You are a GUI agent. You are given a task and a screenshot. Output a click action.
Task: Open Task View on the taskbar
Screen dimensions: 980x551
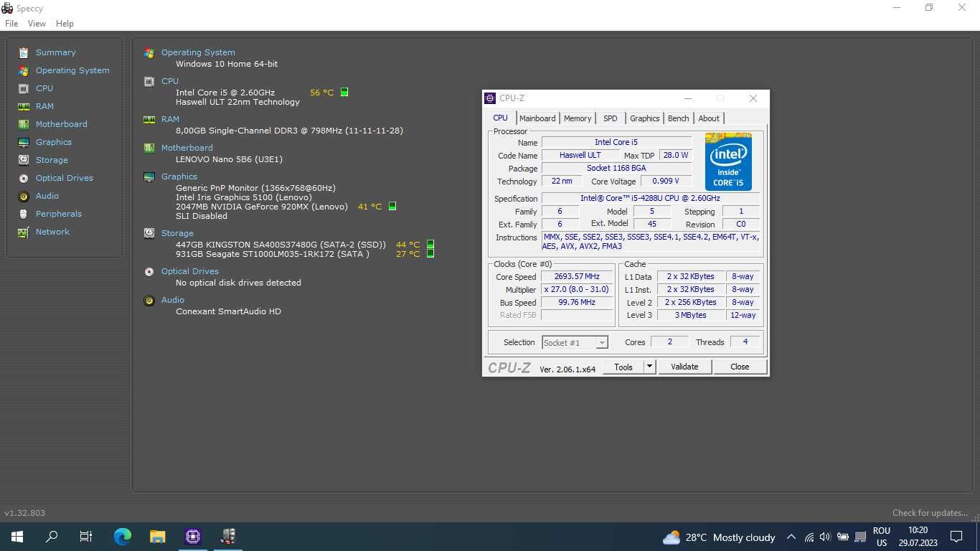pos(86,537)
